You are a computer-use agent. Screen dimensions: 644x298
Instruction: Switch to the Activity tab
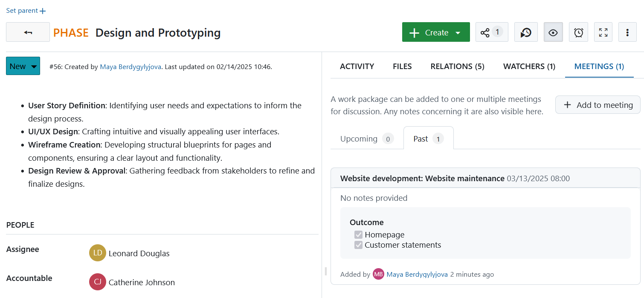coord(357,67)
